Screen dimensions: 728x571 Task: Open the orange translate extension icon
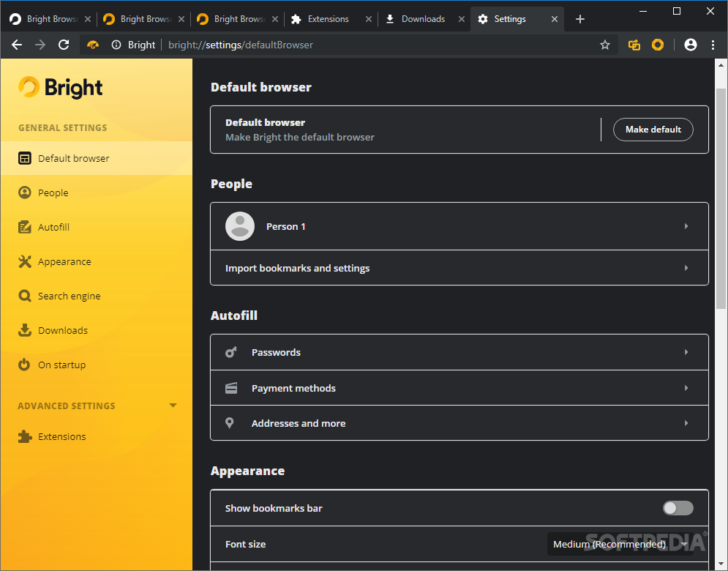[634, 45]
